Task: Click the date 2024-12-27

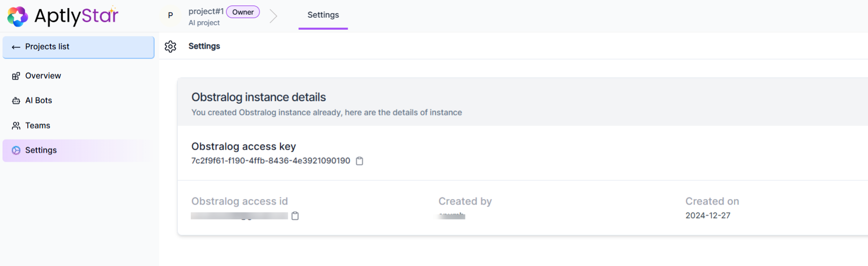Action: 708,215
